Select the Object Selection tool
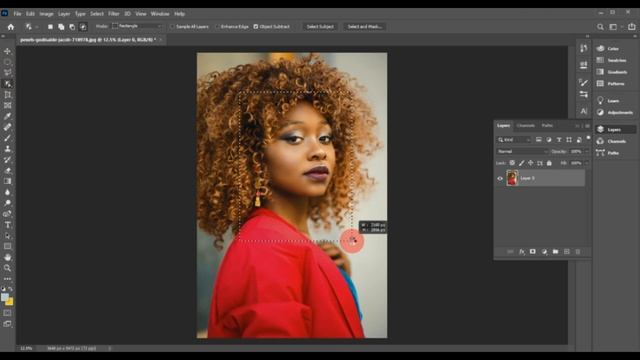 point(7,84)
